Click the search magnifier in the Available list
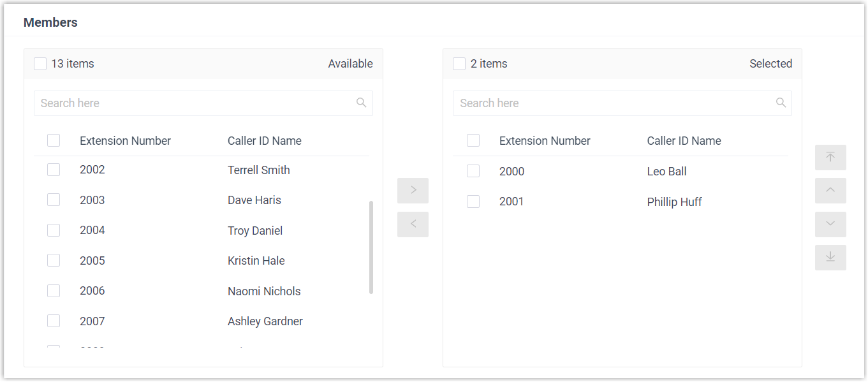The width and height of the screenshot is (868, 382). click(361, 103)
